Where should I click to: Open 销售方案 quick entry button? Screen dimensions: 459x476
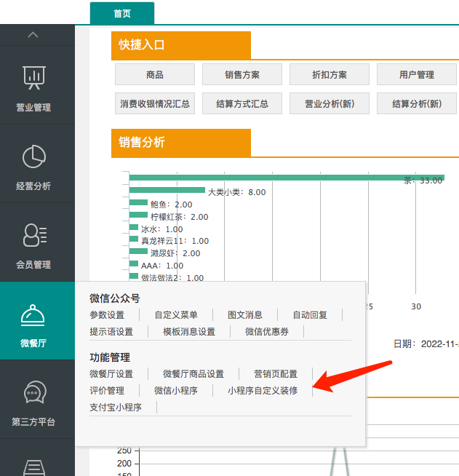(x=242, y=75)
